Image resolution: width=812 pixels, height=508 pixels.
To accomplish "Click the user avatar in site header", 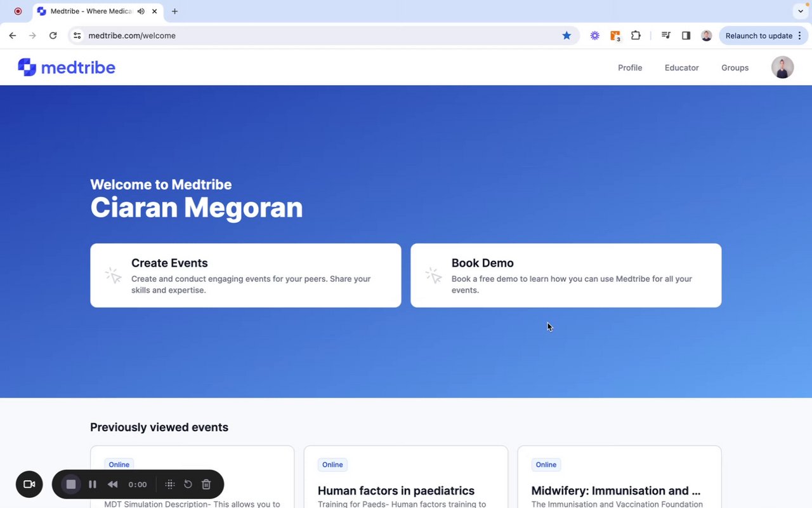I will [782, 67].
